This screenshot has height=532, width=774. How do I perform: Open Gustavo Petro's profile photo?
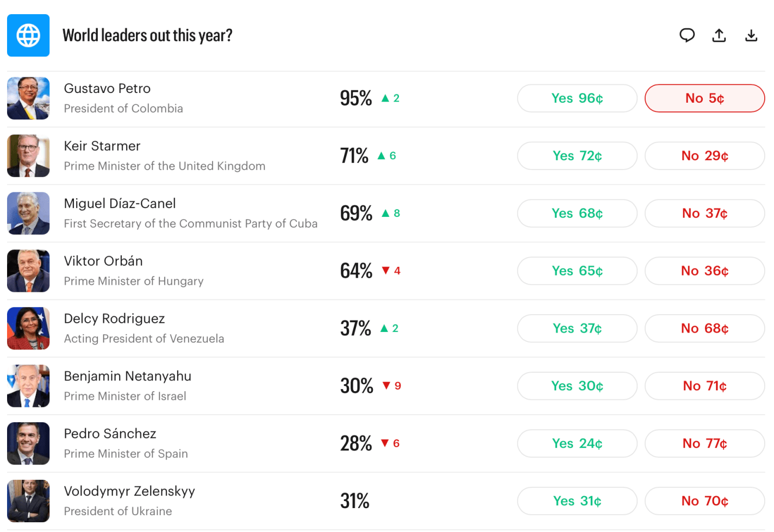[x=28, y=98]
